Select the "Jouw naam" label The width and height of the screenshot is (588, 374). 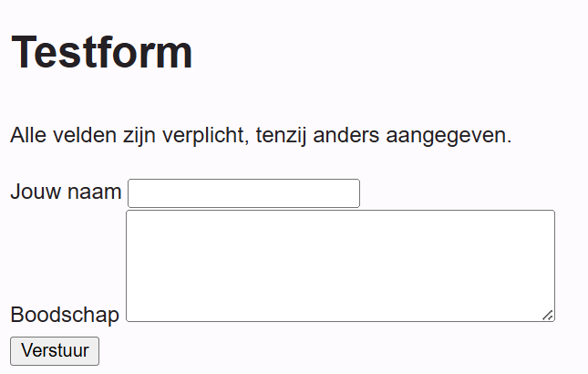[x=66, y=192]
